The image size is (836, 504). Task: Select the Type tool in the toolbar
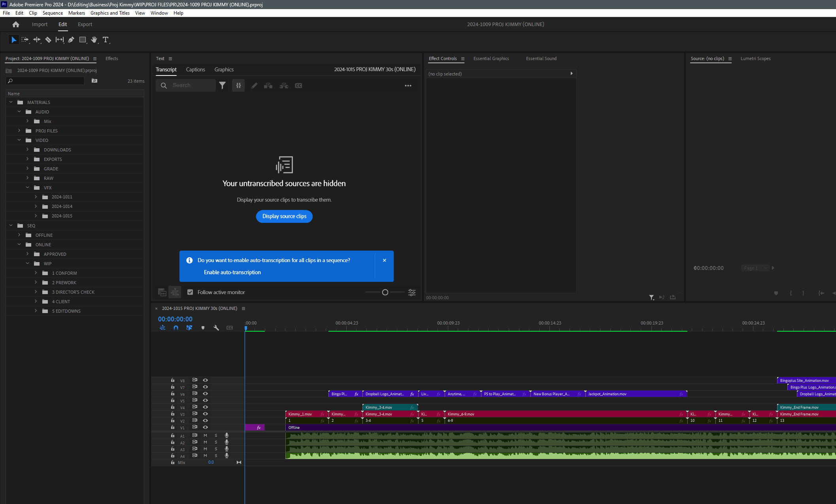click(x=106, y=40)
